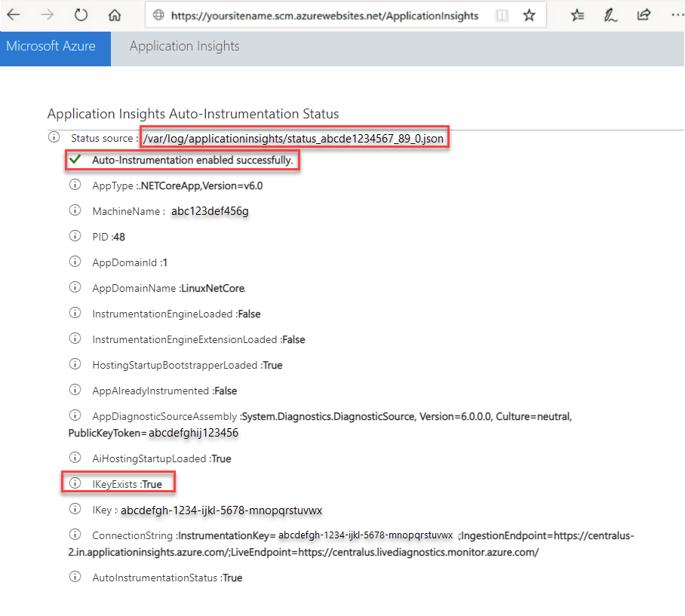
Task: Click the 'LinuxNetCore' domain name value
Action: click(x=213, y=289)
